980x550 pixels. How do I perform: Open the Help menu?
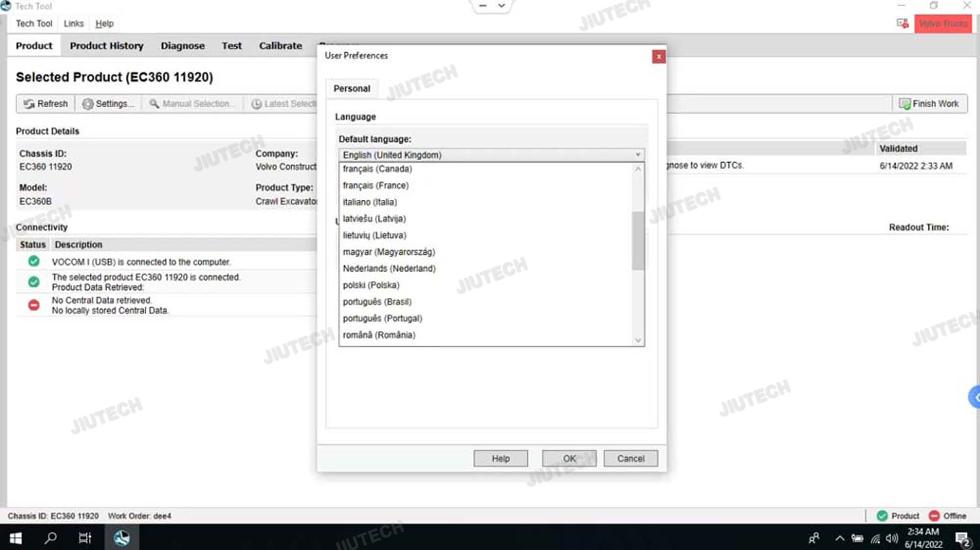tap(105, 24)
